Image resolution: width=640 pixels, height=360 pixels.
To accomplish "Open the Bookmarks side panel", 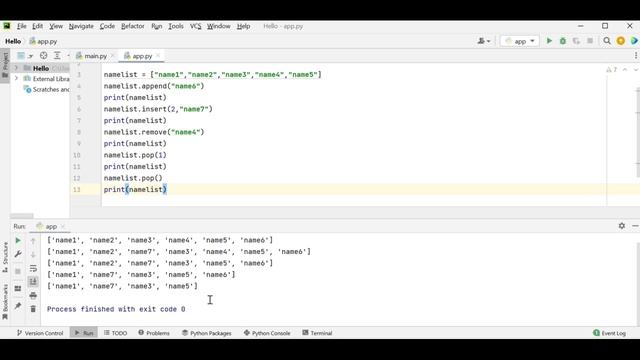I will (x=5, y=302).
